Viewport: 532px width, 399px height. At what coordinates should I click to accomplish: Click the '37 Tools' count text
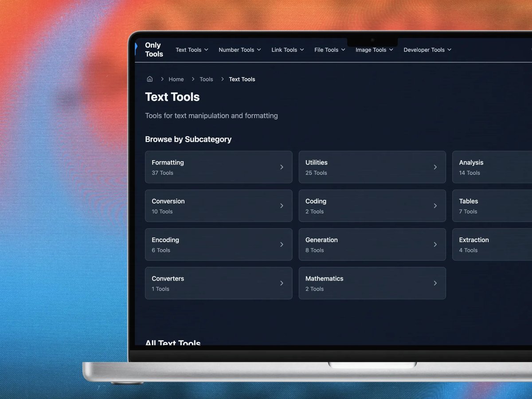coord(162,173)
